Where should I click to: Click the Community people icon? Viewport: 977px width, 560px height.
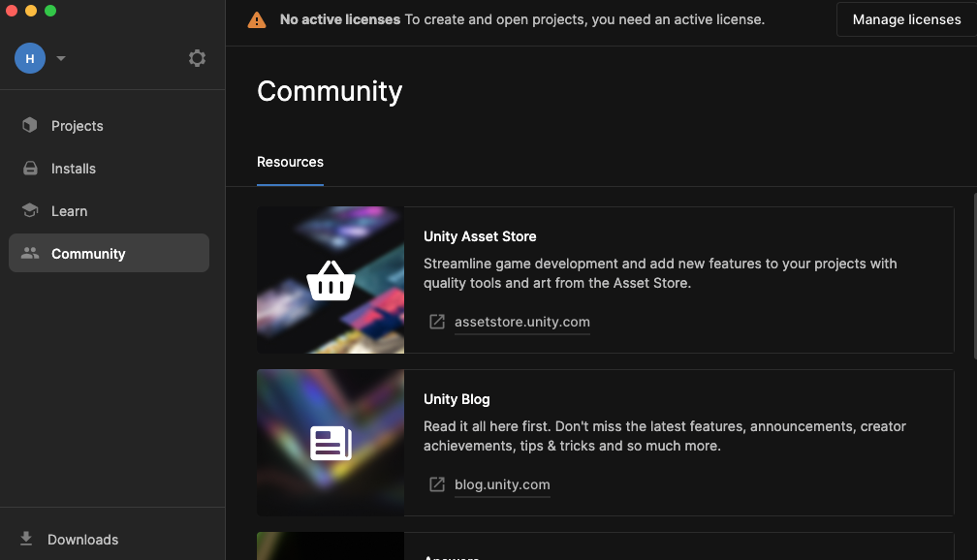(x=30, y=254)
